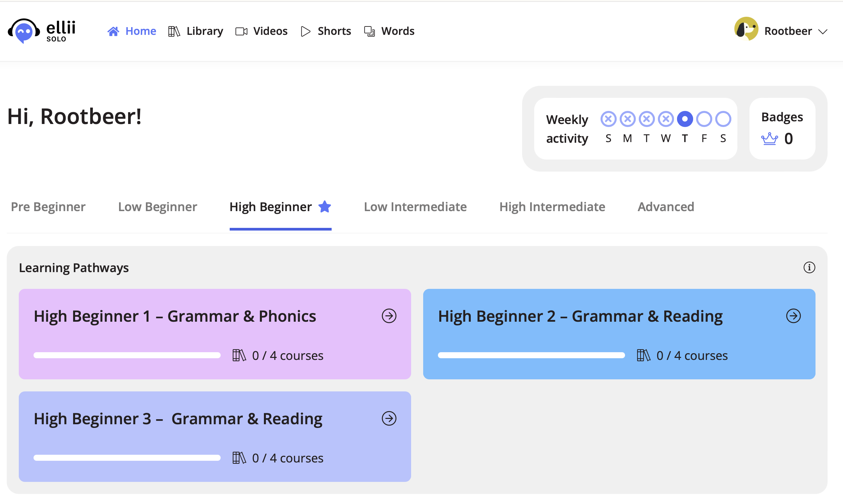Click the ellii SOLO logo

[x=42, y=31]
